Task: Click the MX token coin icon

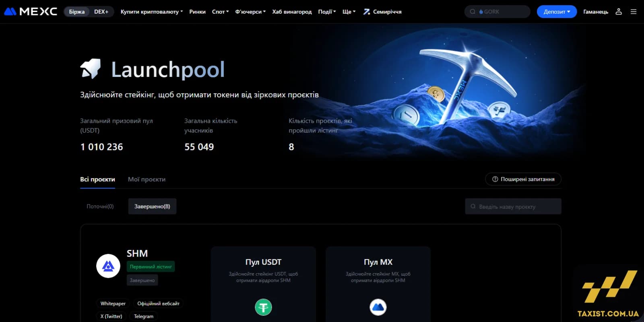Action: coord(378,308)
